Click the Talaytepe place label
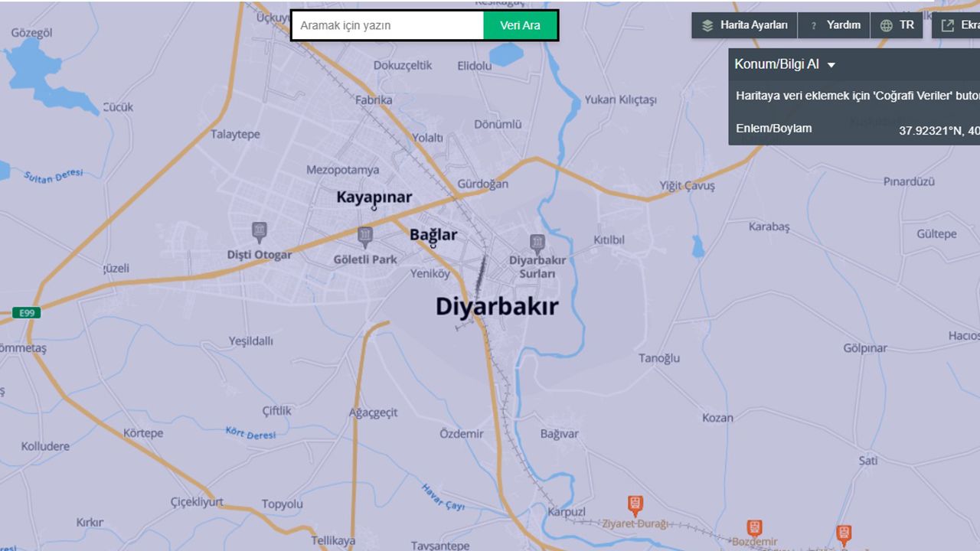This screenshot has height=551, width=980. coord(235,134)
